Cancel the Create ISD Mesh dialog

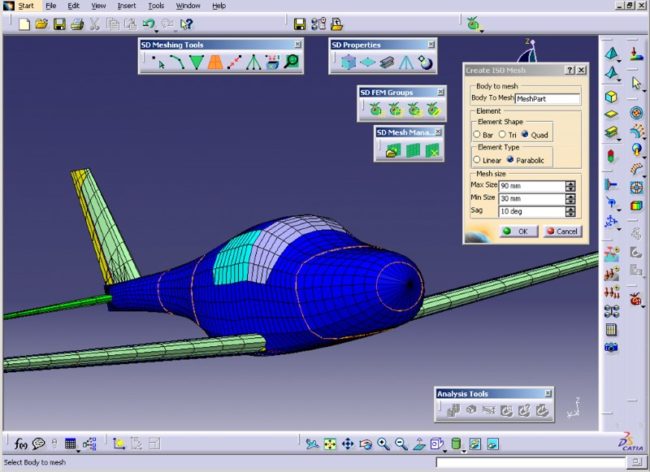[x=563, y=231]
